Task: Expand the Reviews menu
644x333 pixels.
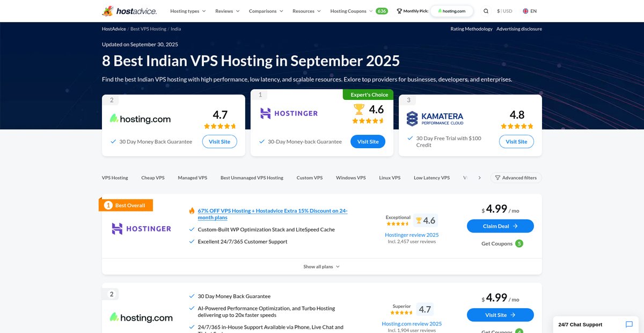Action: [x=228, y=11]
